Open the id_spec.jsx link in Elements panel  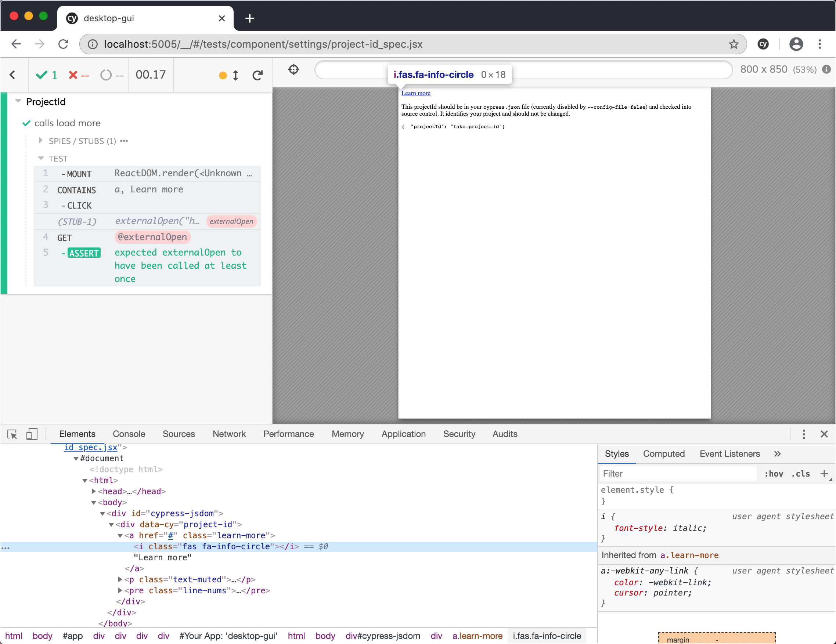click(x=91, y=447)
